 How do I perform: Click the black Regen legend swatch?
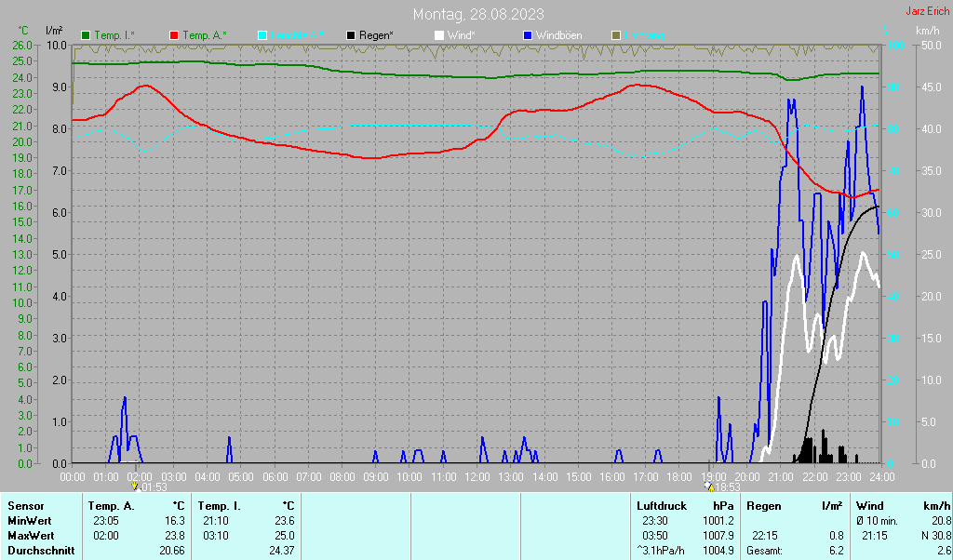click(351, 35)
